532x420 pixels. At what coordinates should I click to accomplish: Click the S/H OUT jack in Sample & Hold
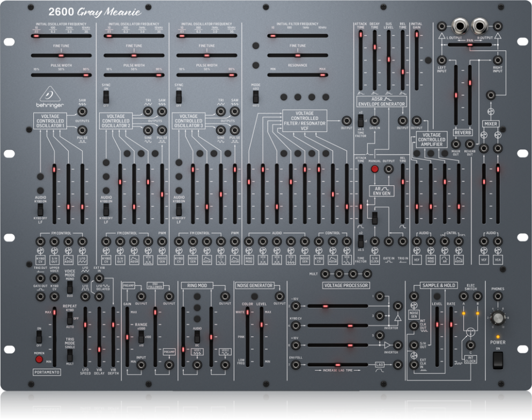[413, 344]
